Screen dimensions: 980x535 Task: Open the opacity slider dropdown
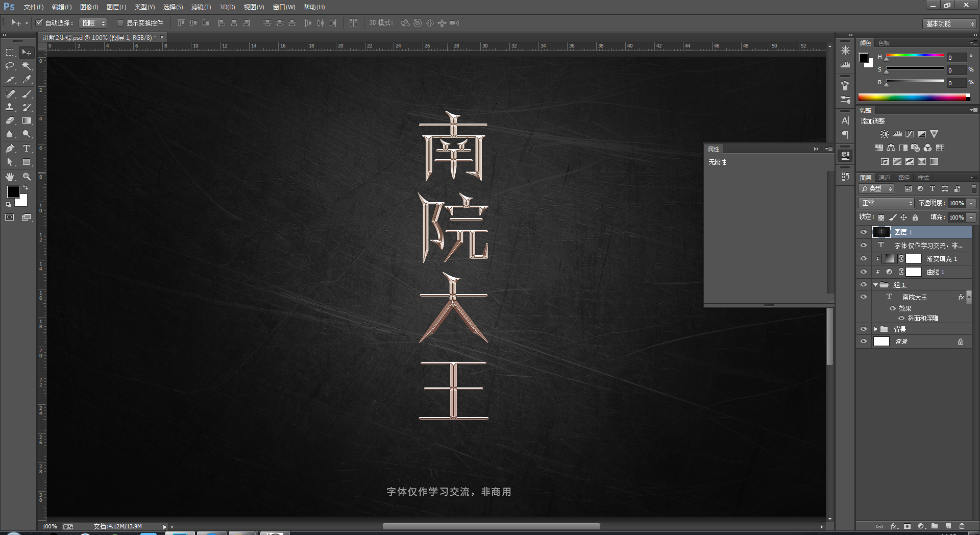click(972, 203)
